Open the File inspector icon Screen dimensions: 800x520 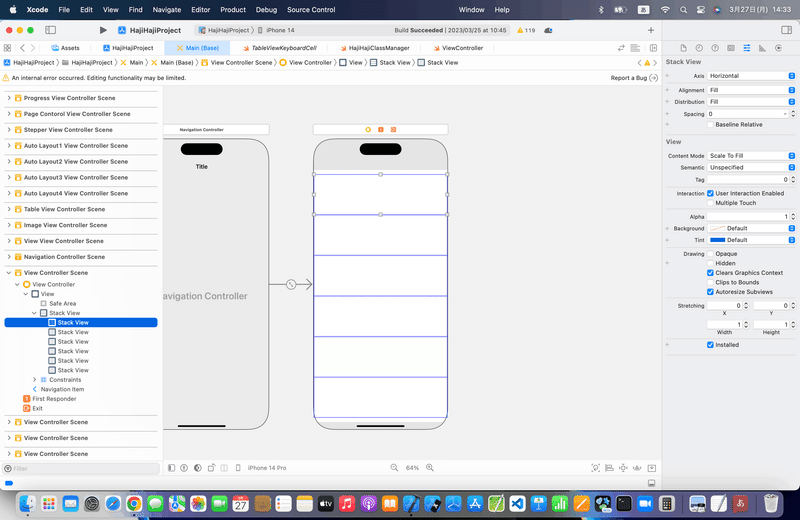click(x=683, y=48)
